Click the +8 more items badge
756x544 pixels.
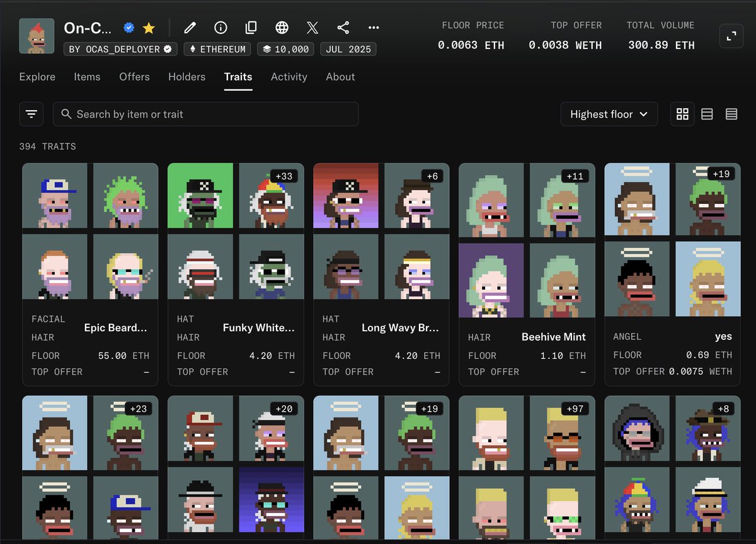[723, 409]
